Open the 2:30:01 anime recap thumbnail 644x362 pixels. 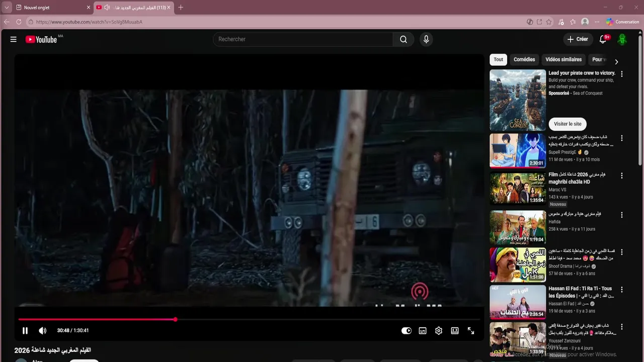tap(518, 150)
